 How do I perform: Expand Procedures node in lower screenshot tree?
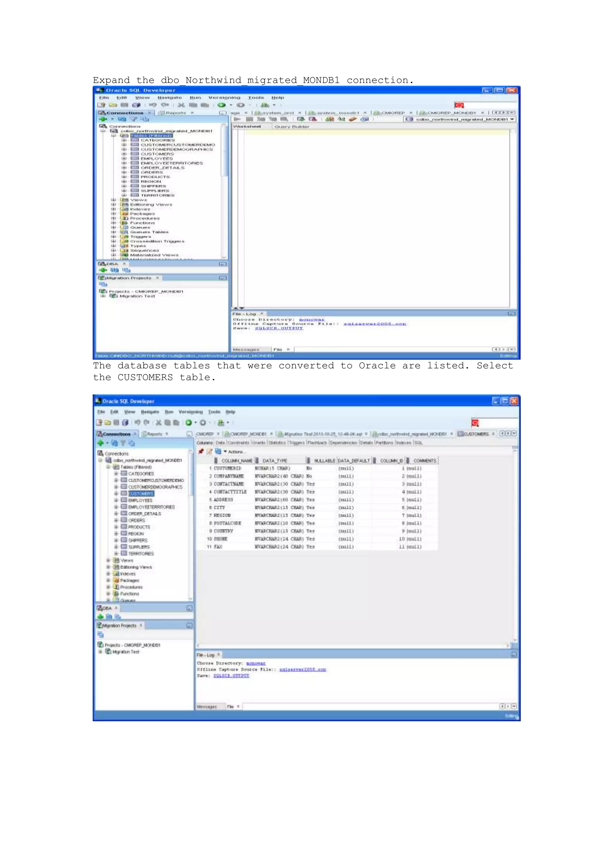pos(108,587)
